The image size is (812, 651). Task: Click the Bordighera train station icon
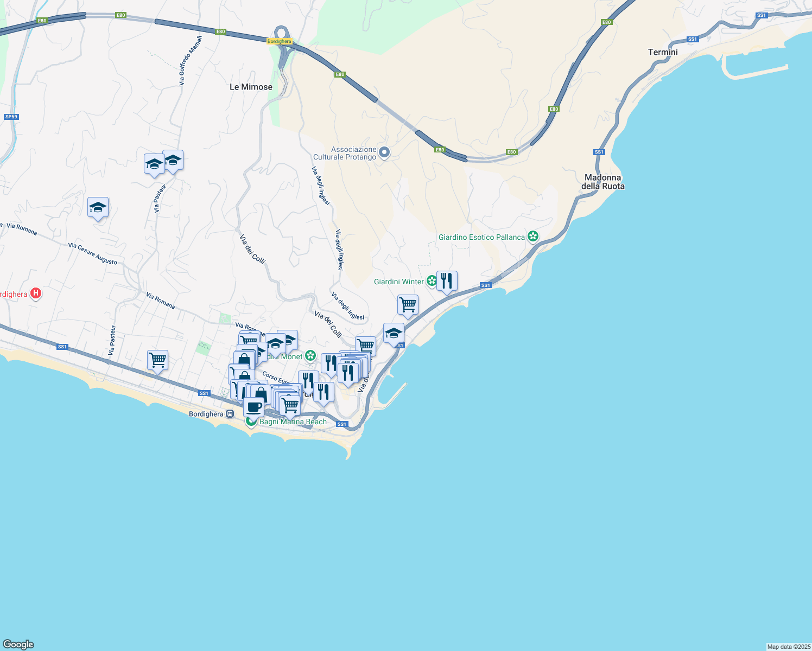[229, 413]
